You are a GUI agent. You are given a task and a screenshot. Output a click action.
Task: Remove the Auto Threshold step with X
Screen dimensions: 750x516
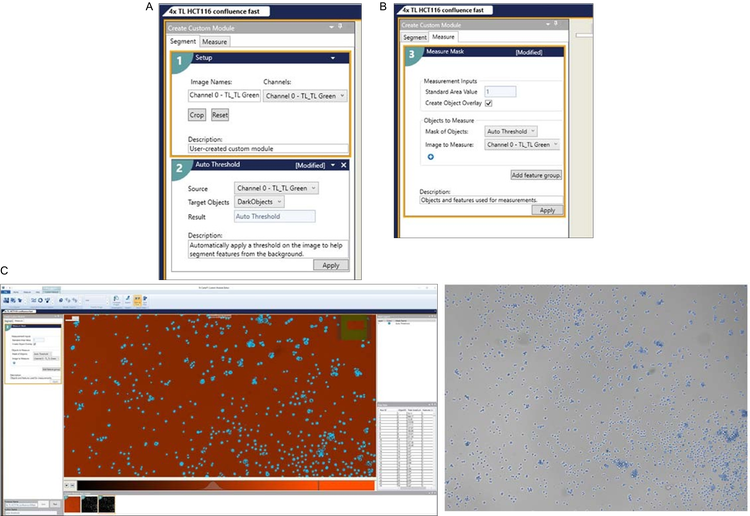[x=343, y=165]
